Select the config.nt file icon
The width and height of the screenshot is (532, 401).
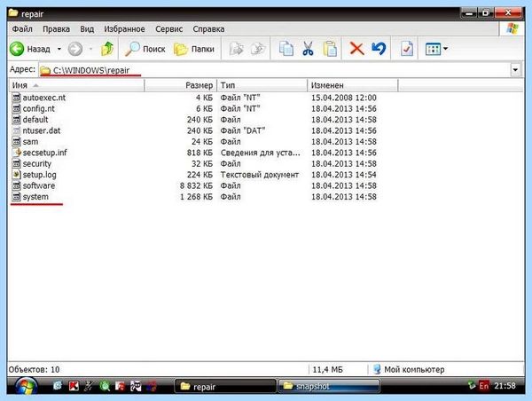[x=16, y=108]
